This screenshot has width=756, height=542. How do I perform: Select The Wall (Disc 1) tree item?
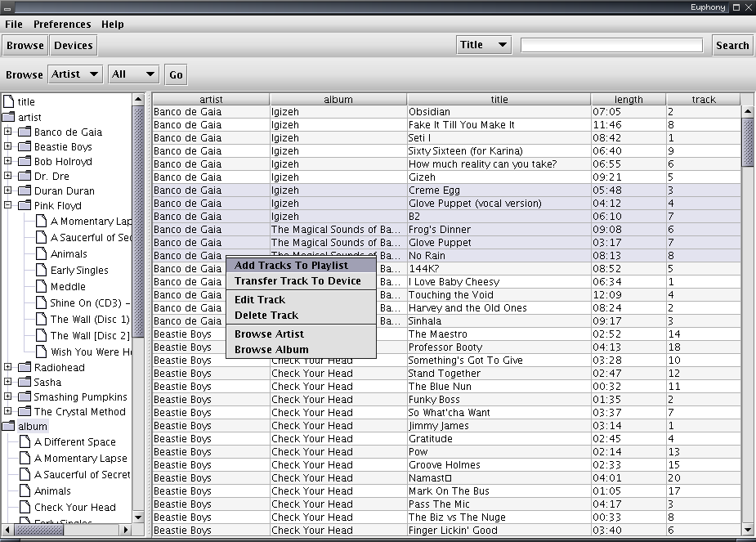(90, 319)
